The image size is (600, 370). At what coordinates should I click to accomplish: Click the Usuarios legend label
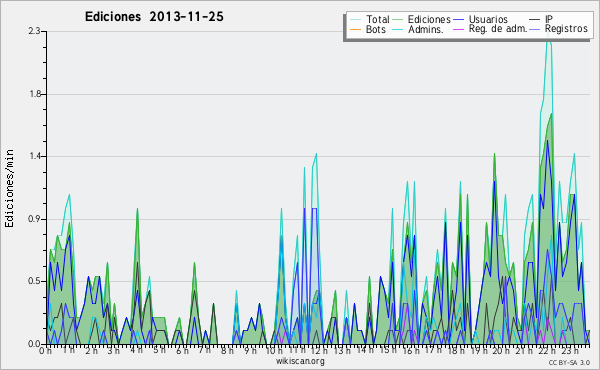[488, 19]
